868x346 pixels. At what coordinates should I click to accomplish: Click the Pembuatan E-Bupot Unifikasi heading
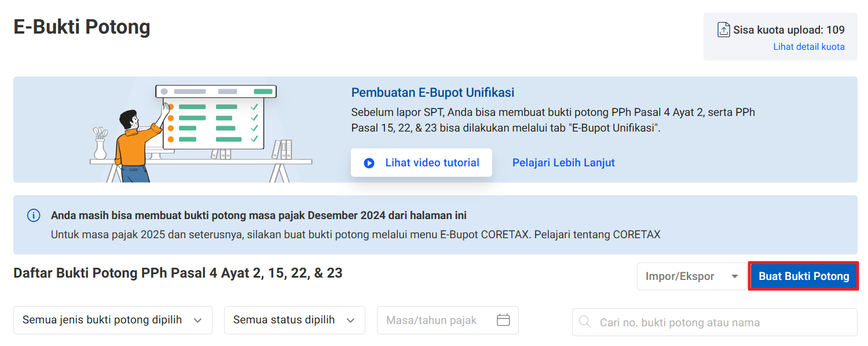click(x=433, y=92)
